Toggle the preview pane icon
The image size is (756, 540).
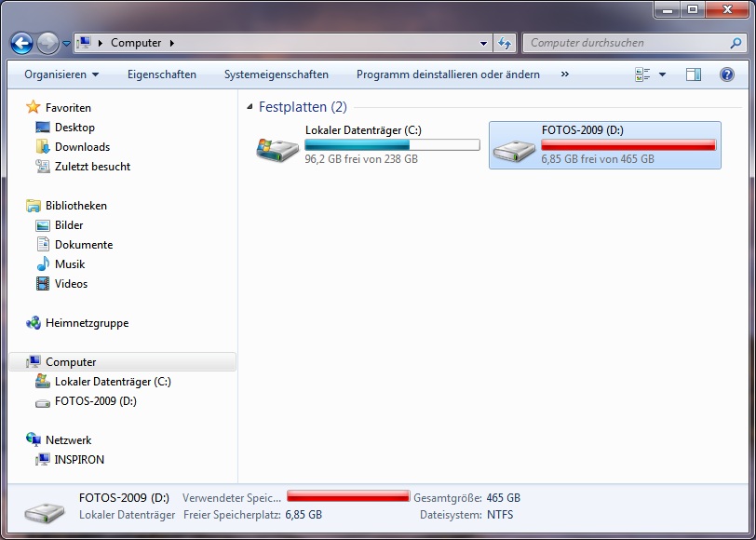[694, 74]
